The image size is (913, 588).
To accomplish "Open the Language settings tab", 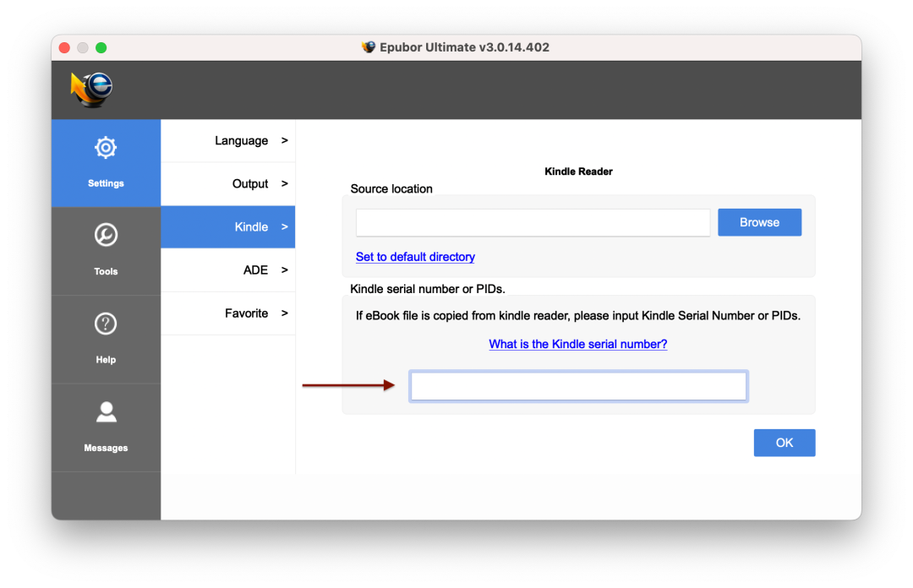I will pos(227,141).
